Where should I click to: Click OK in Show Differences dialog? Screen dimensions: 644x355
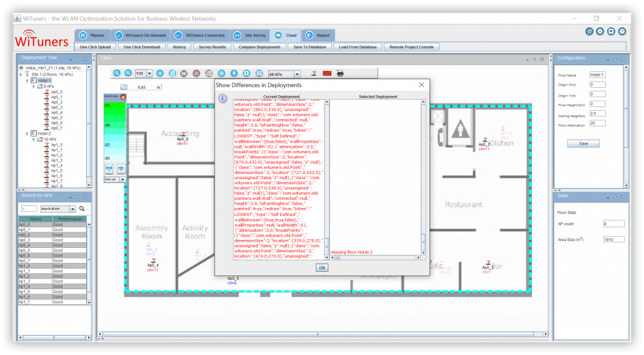click(x=322, y=268)
